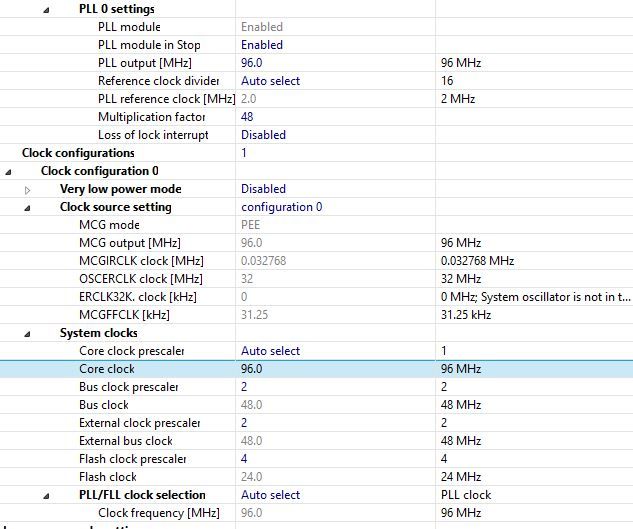Collapse the Clock source setting group
Image resolution: width=633 pixels, height=529 pixels.
click(28, 207)
